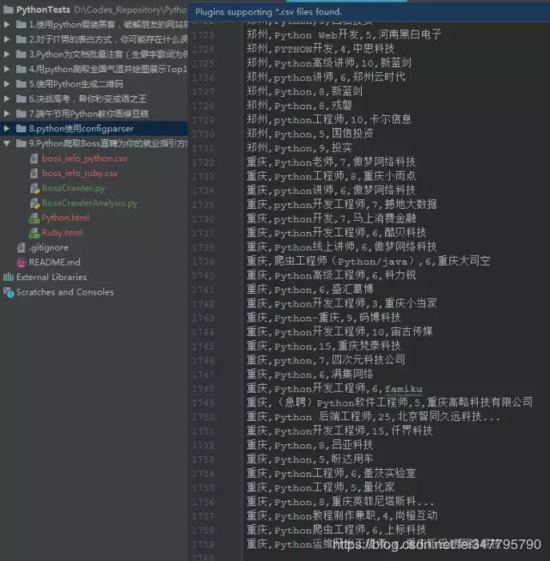Click the BossCrawler.py Python file icon
The image size is (550, 561).
click(34, 188)
